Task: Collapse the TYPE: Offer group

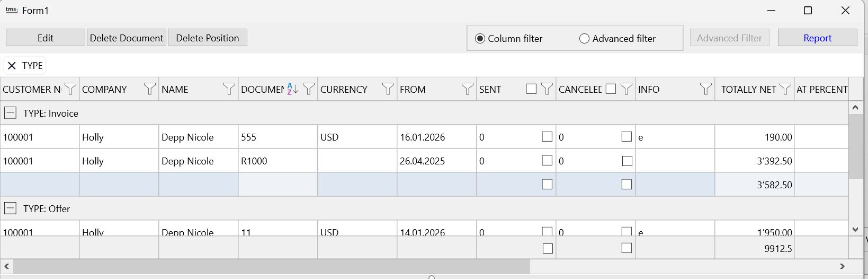Action: tap(10, 208)
